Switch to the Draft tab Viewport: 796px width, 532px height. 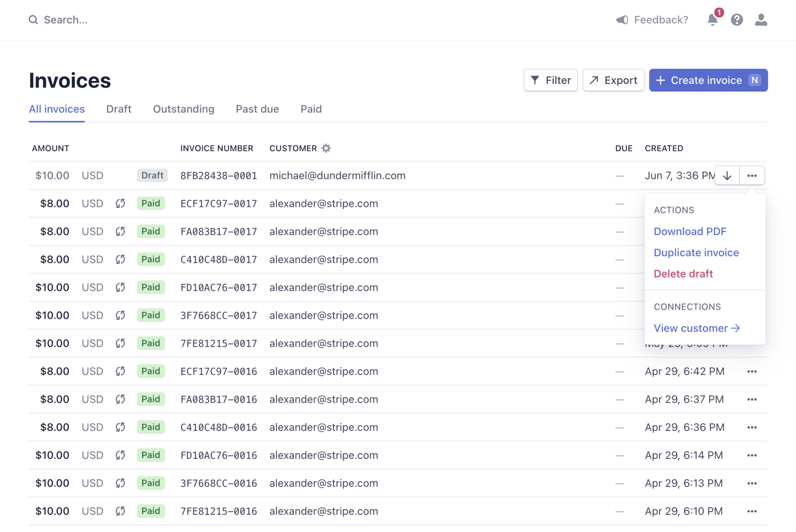pyautogui.click(x=119, y=109)
